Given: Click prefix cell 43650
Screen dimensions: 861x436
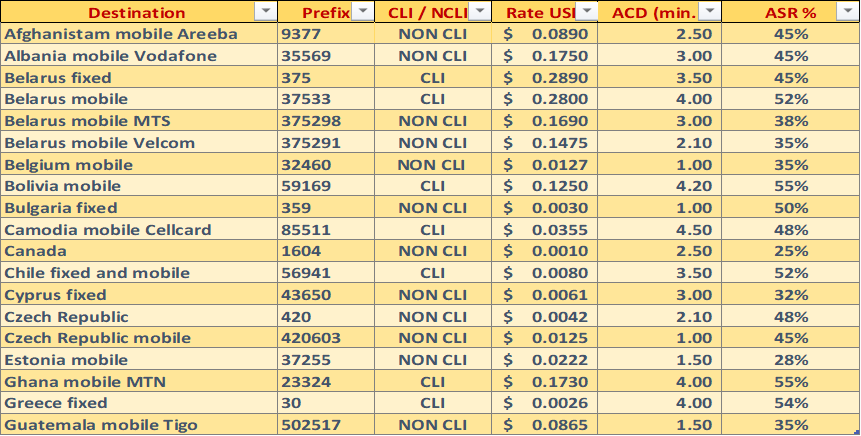Looking at the screenshot, I should coord(326,295).
